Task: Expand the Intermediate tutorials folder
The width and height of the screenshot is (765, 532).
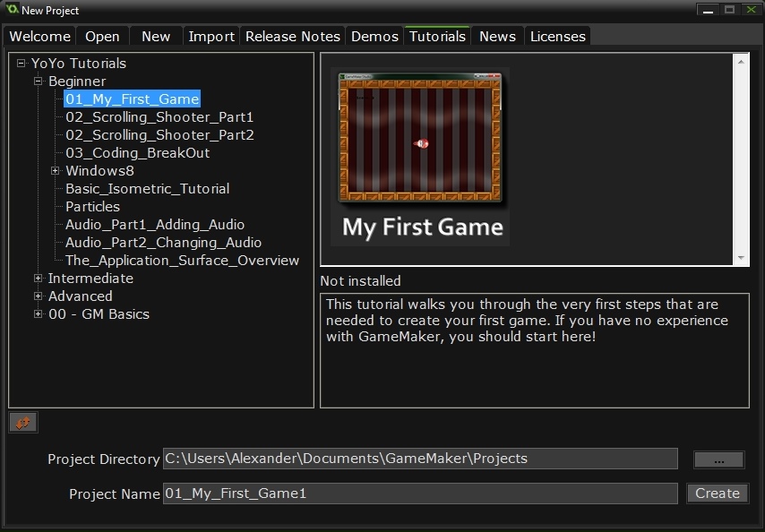Action: [39, 279]
